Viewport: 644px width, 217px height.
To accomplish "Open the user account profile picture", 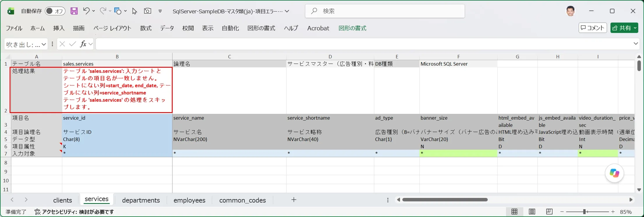I will (x=570, y=11).
